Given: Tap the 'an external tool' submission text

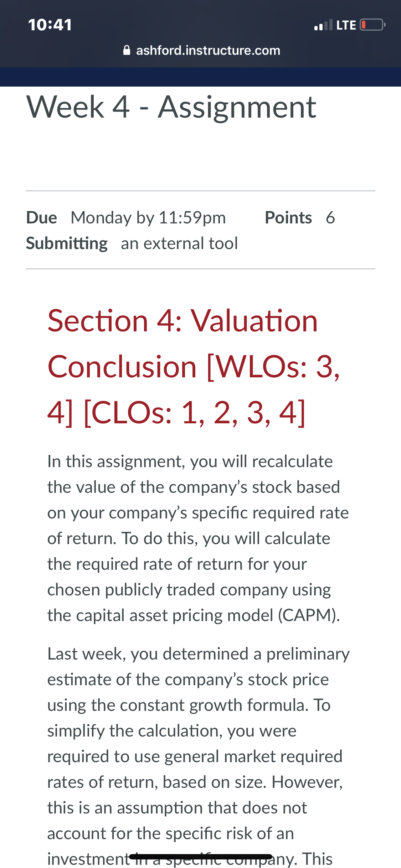Looking at the screenshot, I should (x=179, y=243).
